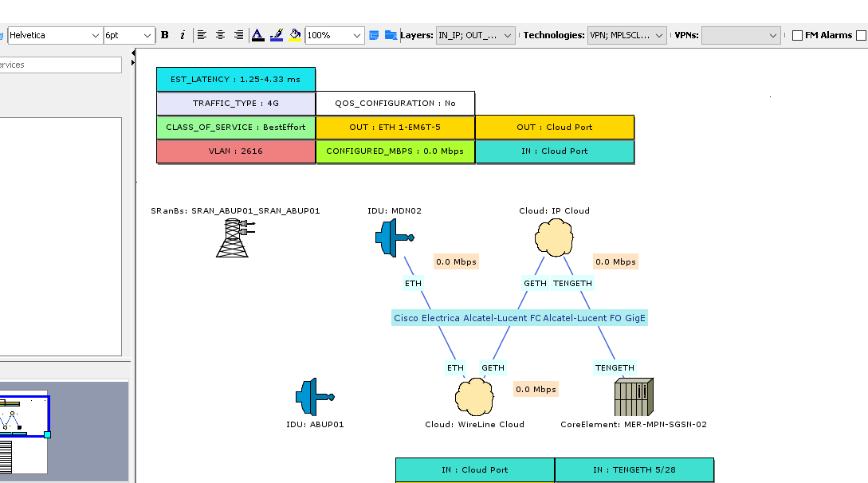Click the fill color bucket icon
The image size is (868, 483).
[295, 35]
